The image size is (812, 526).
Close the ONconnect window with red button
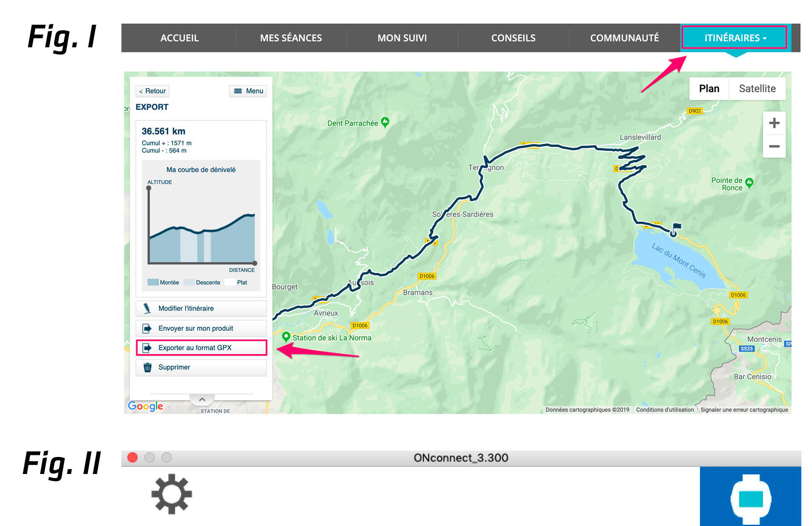[x=132, y=457]
